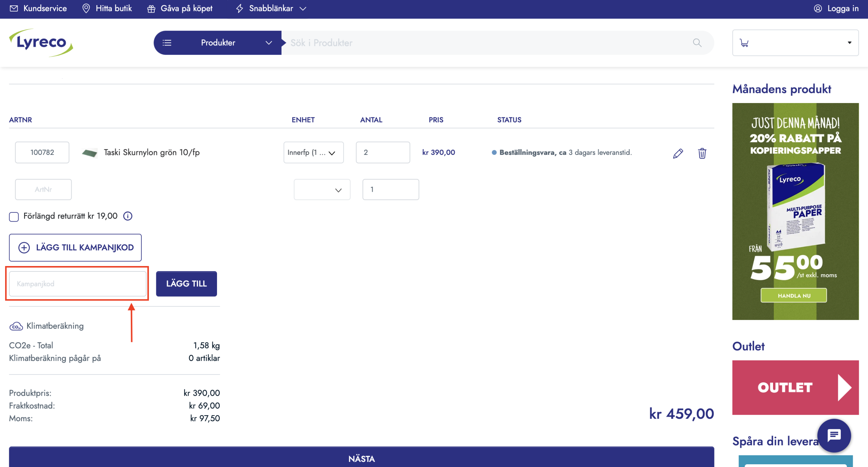Open the chat bubble widget

834,435
